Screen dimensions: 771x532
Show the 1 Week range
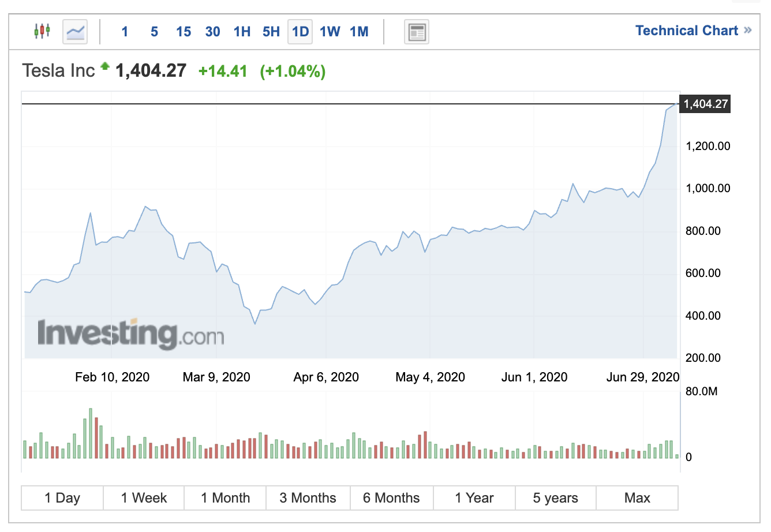click(144, 498)
